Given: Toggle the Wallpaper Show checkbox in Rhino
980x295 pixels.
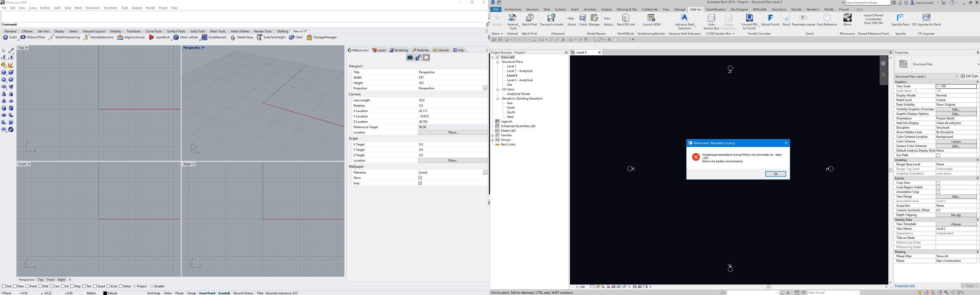Looking at the screenshot, I should coord(420,178).
